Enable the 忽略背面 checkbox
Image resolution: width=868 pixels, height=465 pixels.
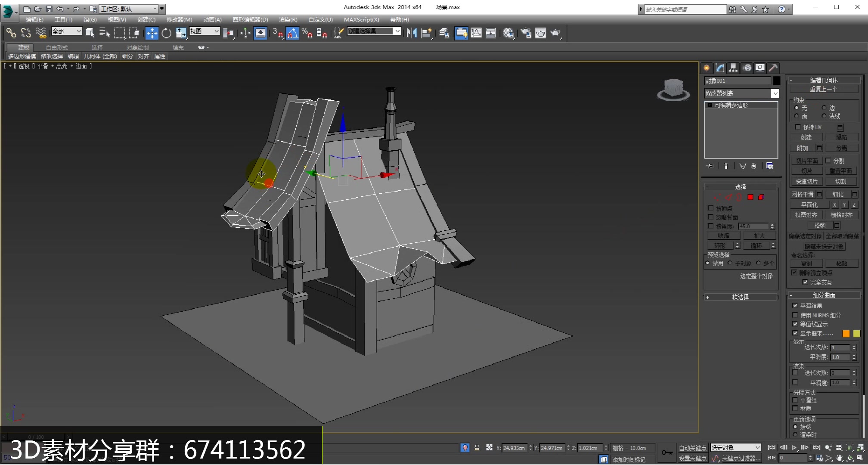[x=711, y=217]
